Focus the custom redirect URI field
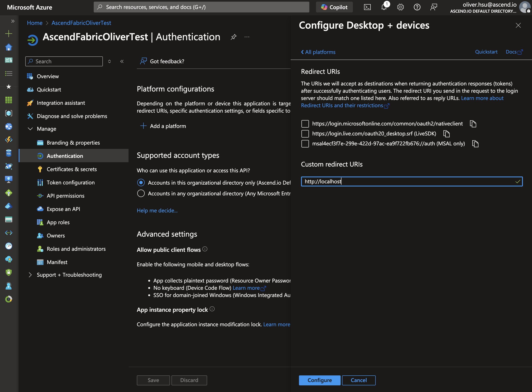 tap(412, 181)
